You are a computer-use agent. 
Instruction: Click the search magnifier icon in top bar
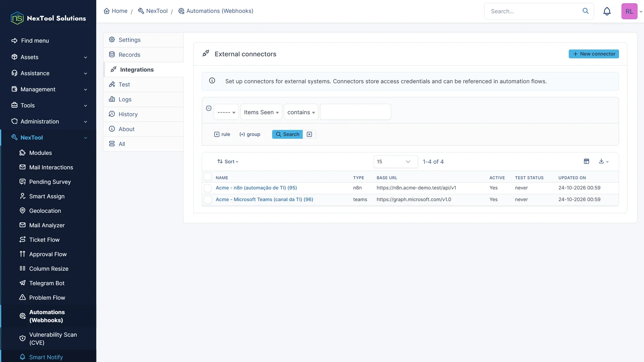586,11
